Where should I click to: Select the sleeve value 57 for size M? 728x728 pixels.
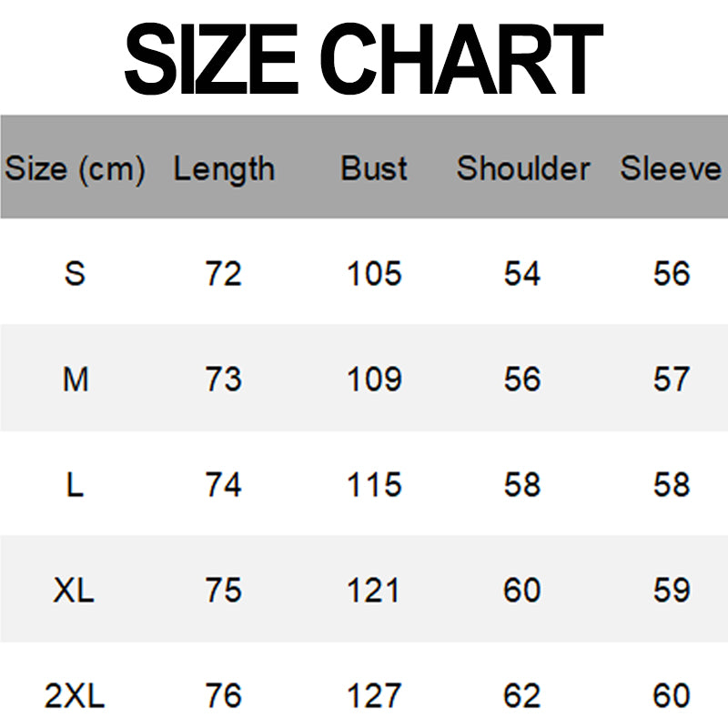point(672,379)
